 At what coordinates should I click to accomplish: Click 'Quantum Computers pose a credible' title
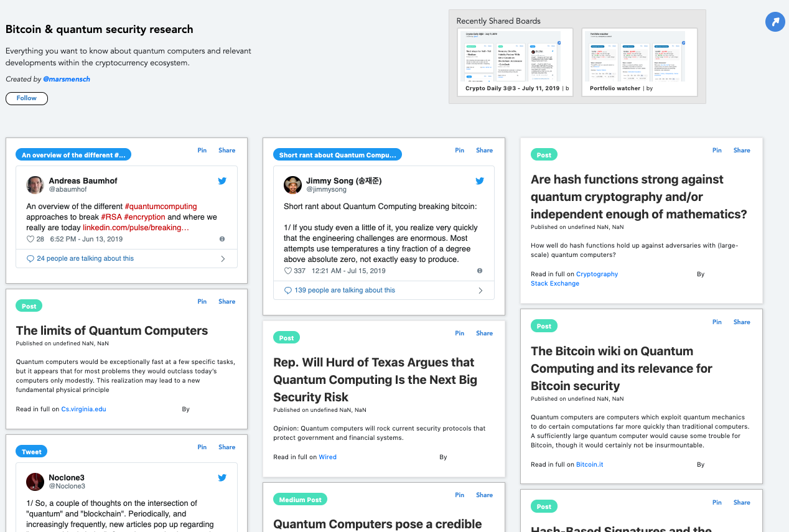(x=378, y=525)
